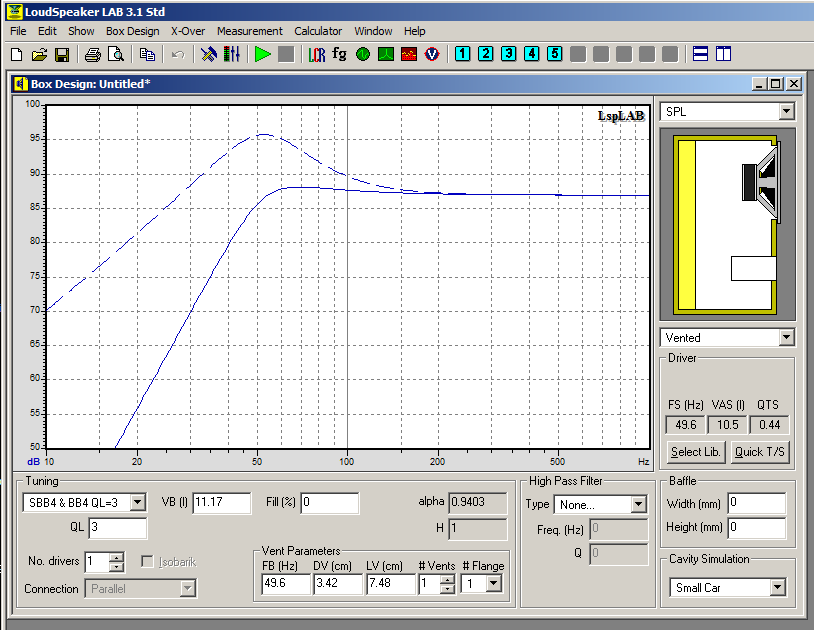Open the SPL graph type dropdown
814x630 pixels.
tap(786, 112)
